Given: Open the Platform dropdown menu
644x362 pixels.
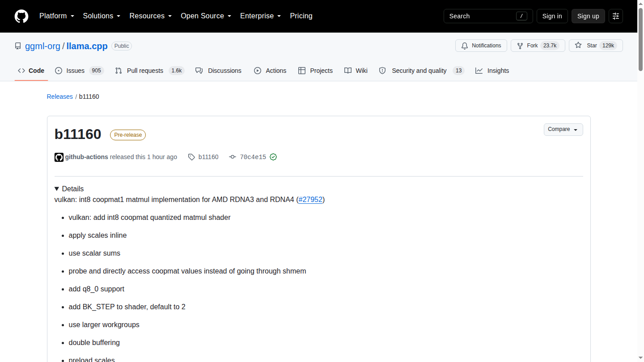Looking at the screenshot, I should pyautogui.click(x=57, y=16).
